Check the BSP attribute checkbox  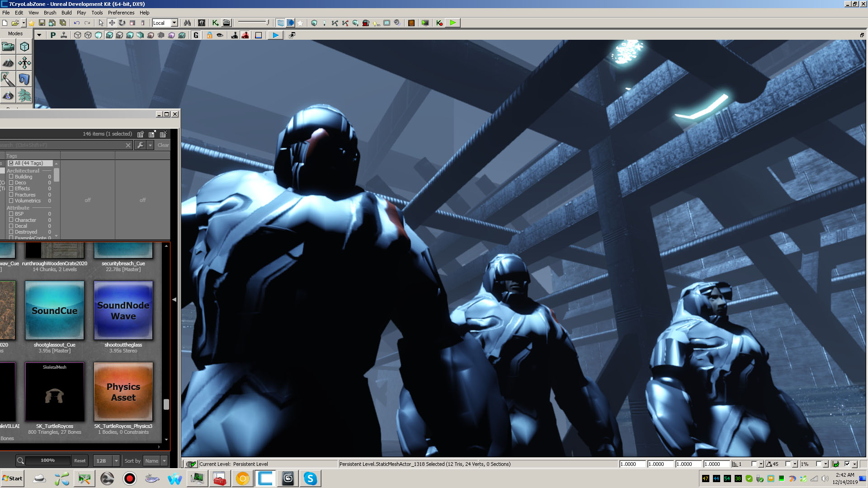tap(11, 214)
